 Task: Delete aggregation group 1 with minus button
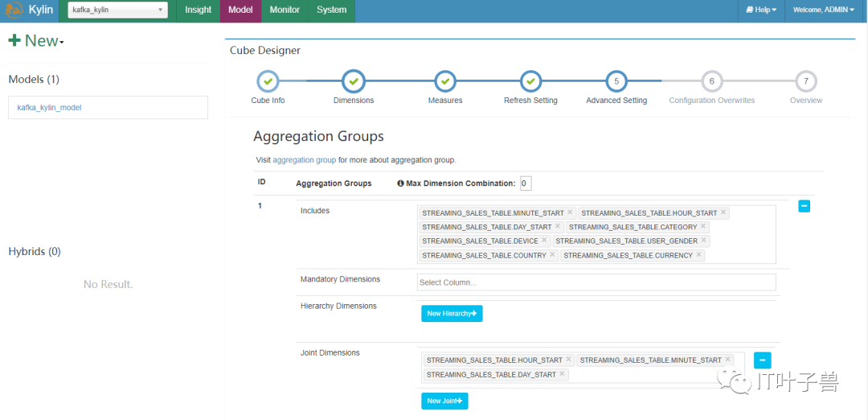coord(805,206)
